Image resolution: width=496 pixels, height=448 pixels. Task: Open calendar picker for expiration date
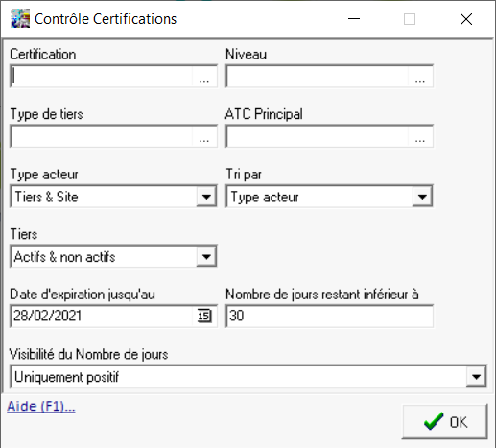204,317
